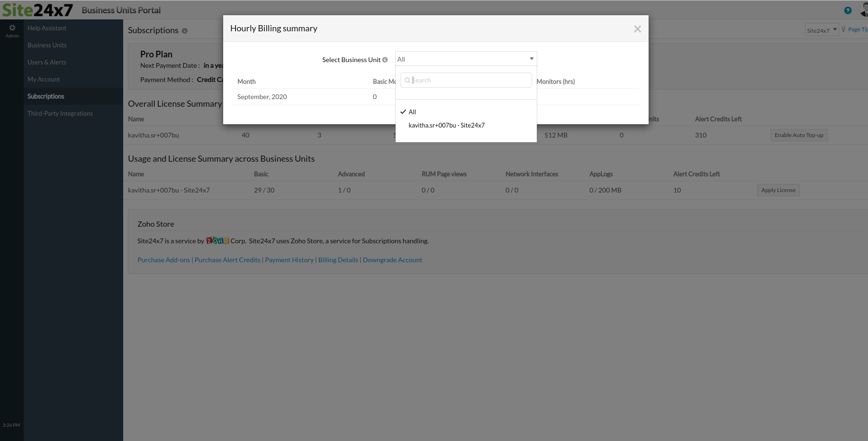Click the Apply License button
Screen dimensions: 868x441
pos(778,190)
